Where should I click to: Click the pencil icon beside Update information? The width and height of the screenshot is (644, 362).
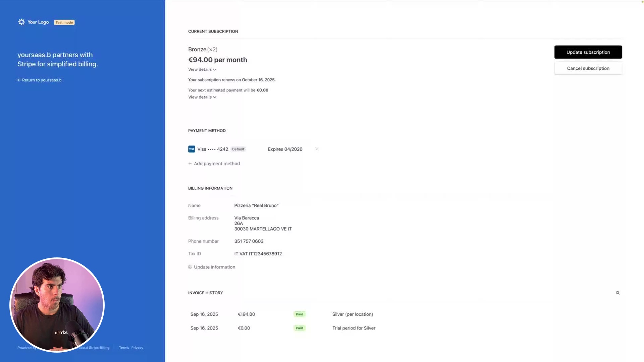pos(190,267)
